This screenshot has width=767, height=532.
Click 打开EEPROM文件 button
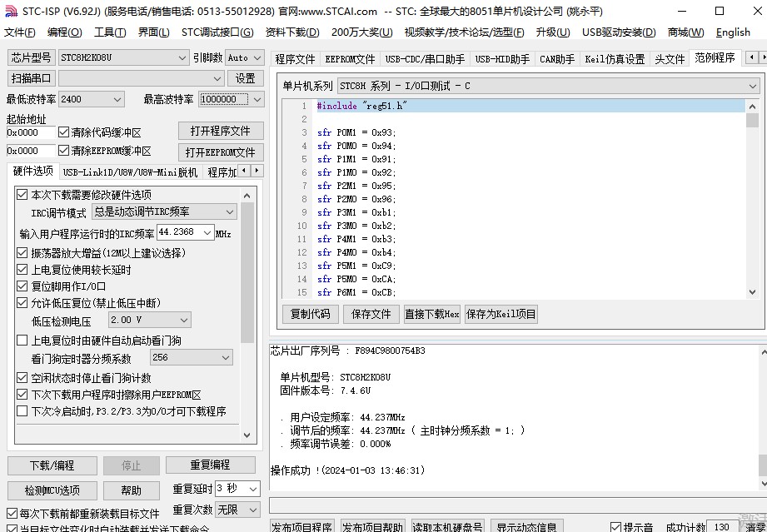click(221, 152)
